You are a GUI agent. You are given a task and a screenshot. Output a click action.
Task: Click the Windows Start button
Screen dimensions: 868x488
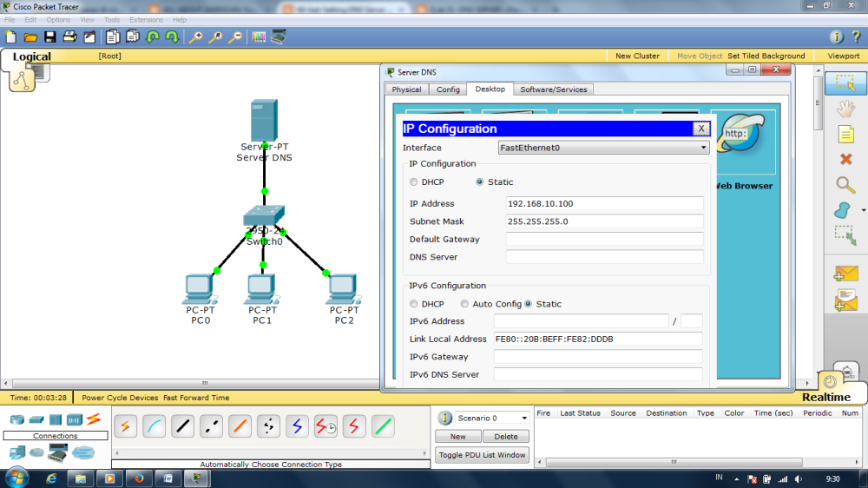(x=16, y=478)
